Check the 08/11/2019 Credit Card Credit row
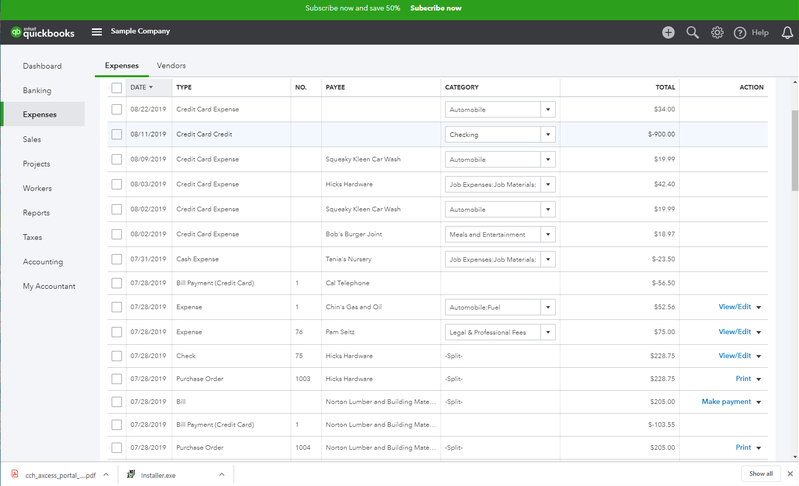The width and height of the screenshot is (799, 486). (x=116, y=134)
